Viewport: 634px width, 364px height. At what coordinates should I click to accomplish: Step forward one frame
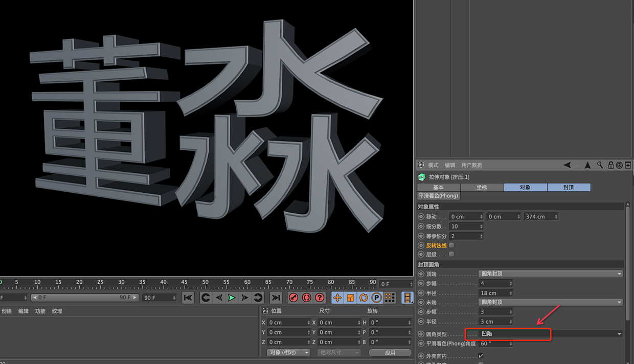pyautogui.click(x=245, y=298)
